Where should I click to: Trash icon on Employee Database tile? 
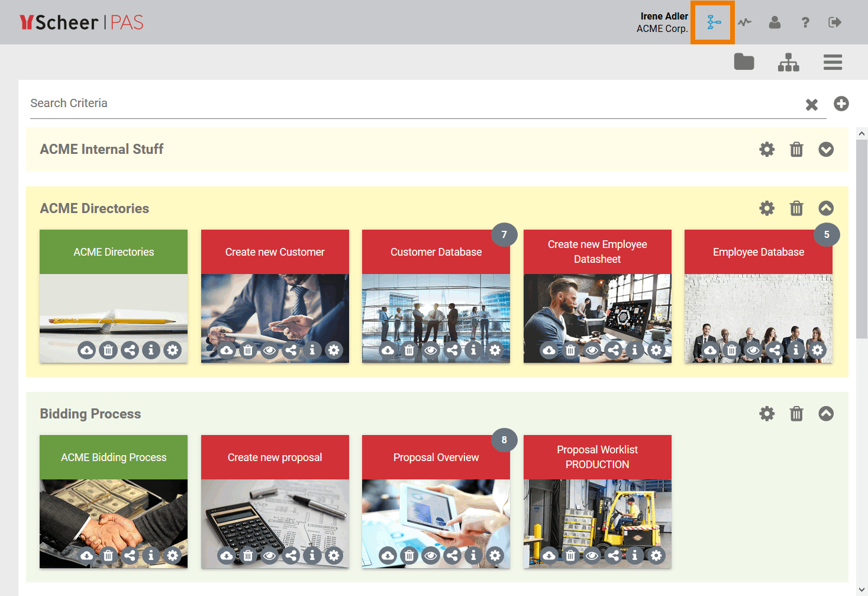point(731,350)
